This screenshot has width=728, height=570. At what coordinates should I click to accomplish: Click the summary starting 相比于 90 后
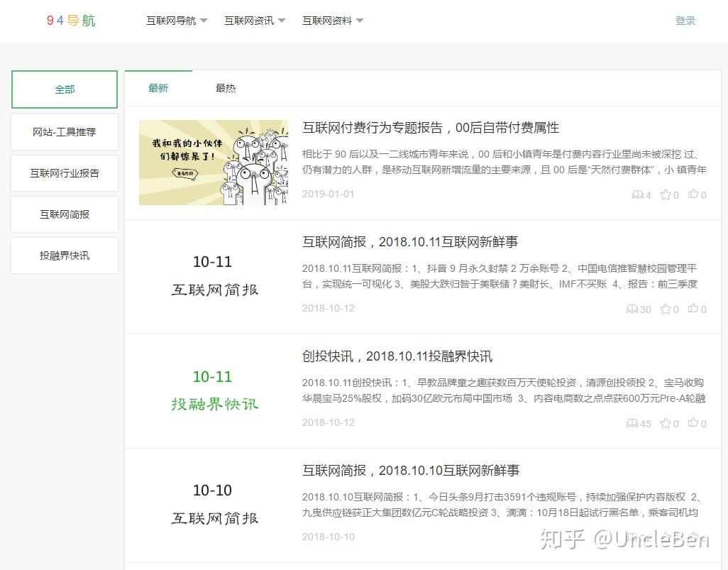[x=504, y=162]
